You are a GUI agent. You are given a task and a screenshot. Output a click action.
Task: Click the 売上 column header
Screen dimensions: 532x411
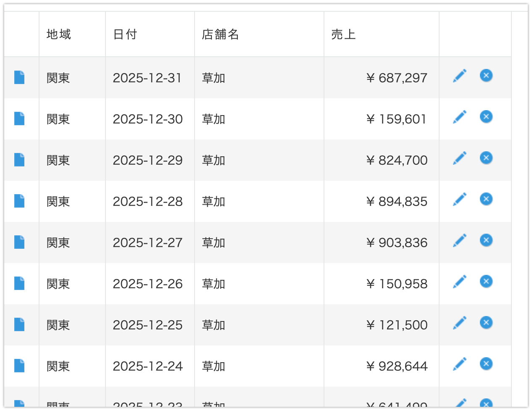tap(343, 34)
